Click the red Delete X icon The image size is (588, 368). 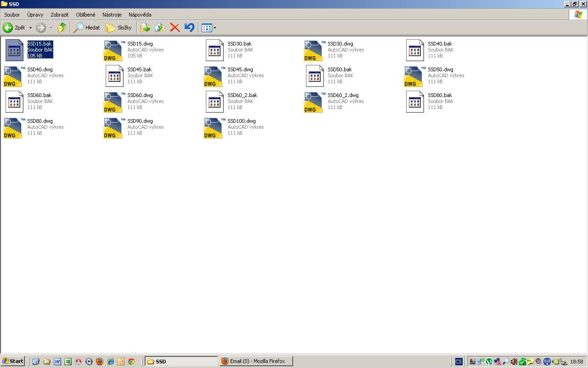(x=175, y=28)
